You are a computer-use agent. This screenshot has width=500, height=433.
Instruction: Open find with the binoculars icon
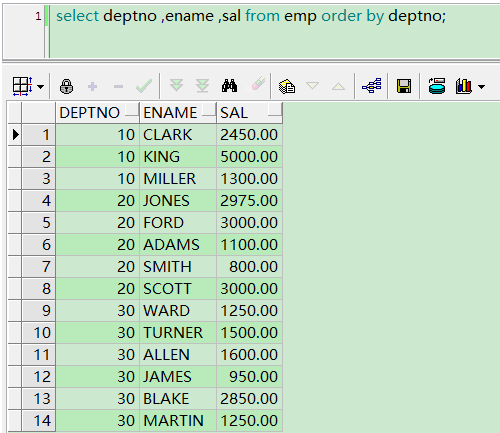coord(229,86)
